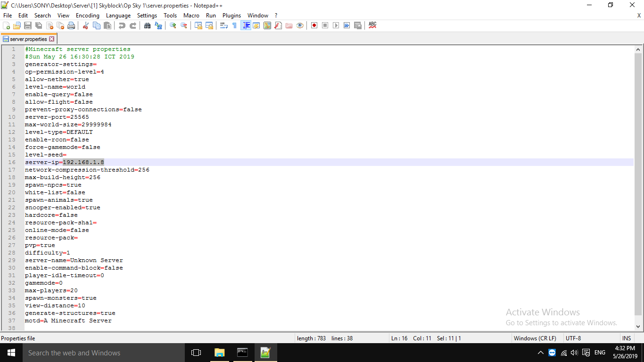Open the Function List toolbar icon
644x362 pixels.
[278, 25]
